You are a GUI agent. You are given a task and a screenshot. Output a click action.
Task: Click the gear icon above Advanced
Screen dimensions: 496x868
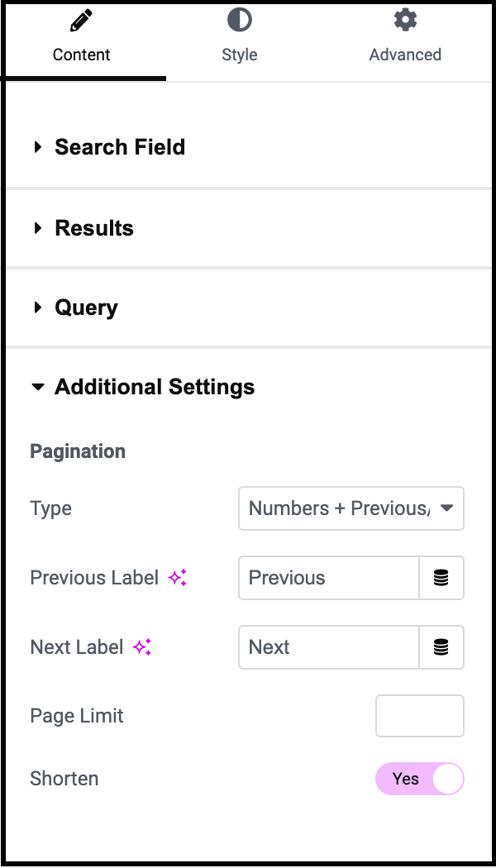point(405,21)
